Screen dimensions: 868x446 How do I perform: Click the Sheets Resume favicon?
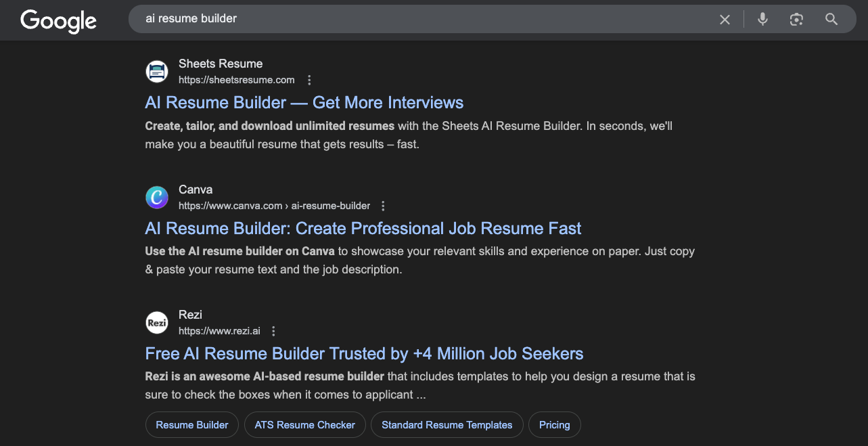157,72
